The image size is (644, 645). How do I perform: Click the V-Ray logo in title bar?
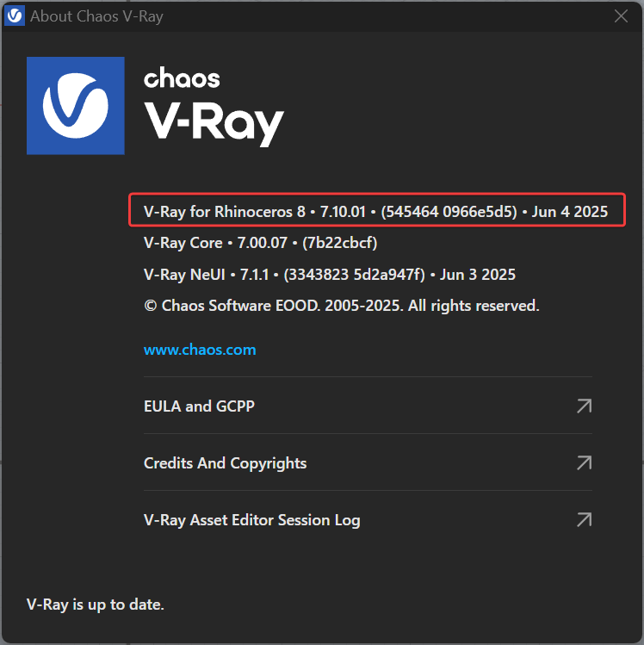click(15, 16)
